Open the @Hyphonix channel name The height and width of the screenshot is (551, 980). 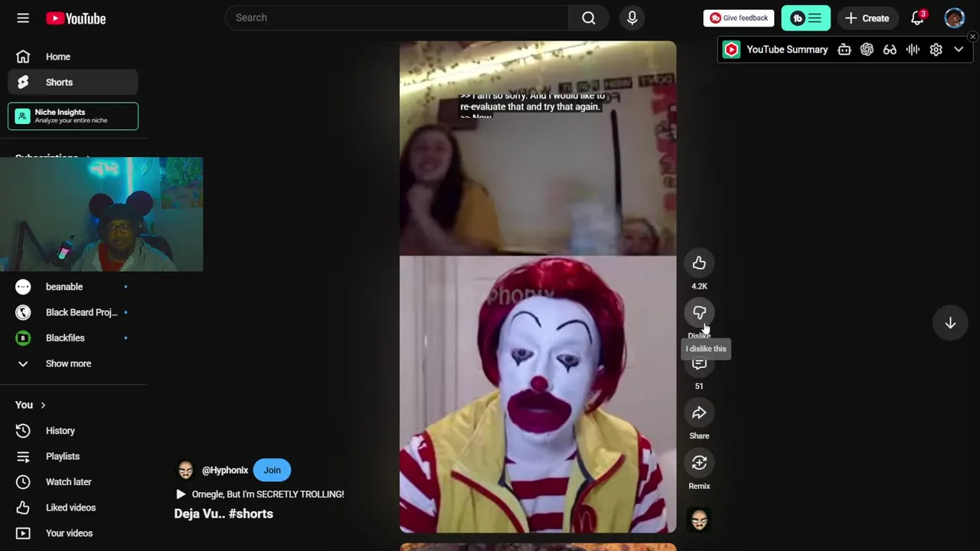[225, 471]
